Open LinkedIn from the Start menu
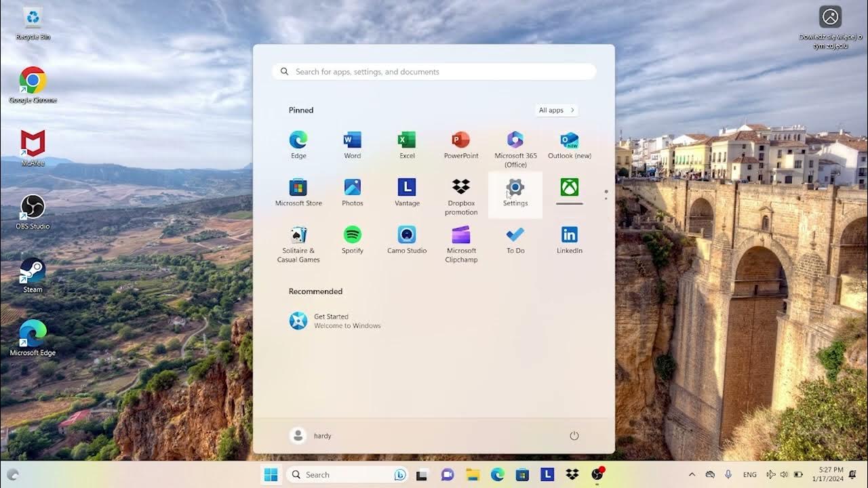 coord(568,237)
